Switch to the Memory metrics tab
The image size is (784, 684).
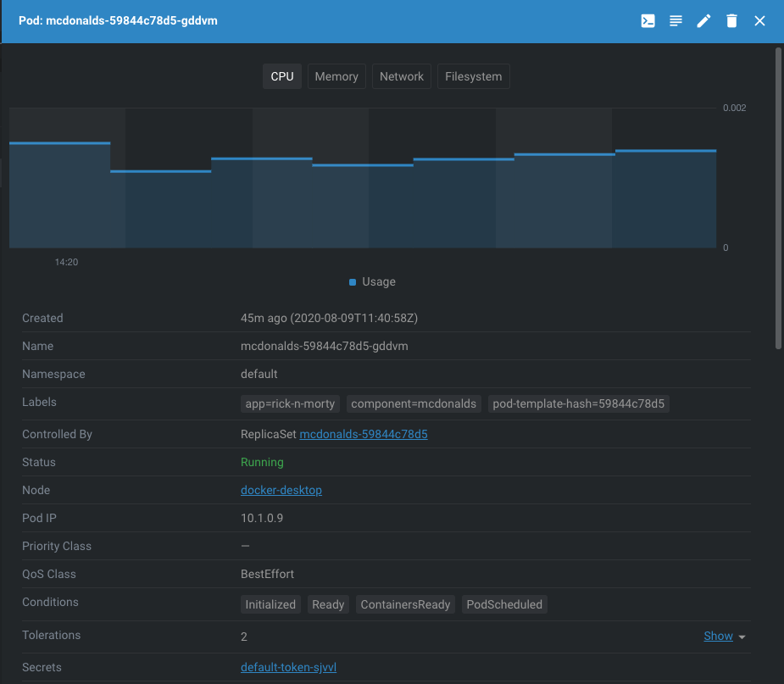click(336, 76)
